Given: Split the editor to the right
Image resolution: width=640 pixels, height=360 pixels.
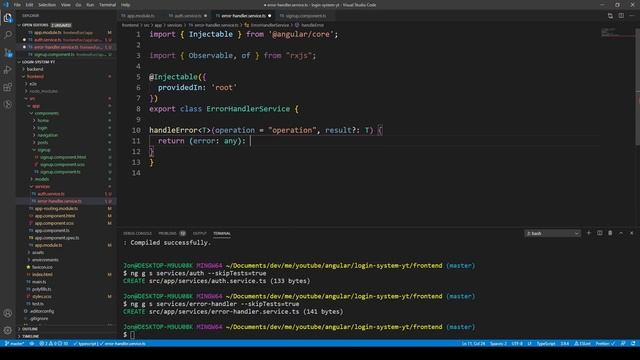Looking at the screenshot, I should [621, 16].
